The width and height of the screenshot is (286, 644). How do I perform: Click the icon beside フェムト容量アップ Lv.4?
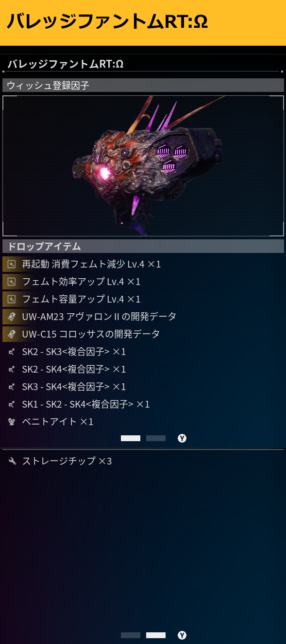[12, 299]
